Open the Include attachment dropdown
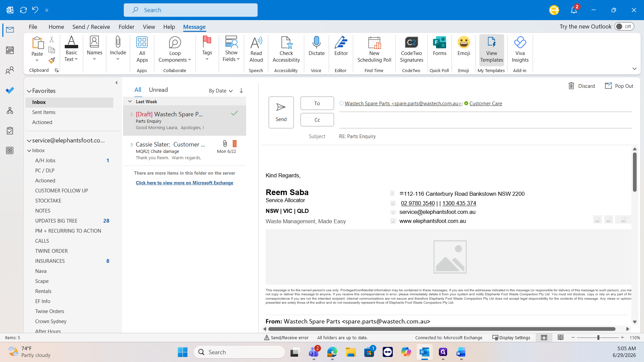 point(118,49)
